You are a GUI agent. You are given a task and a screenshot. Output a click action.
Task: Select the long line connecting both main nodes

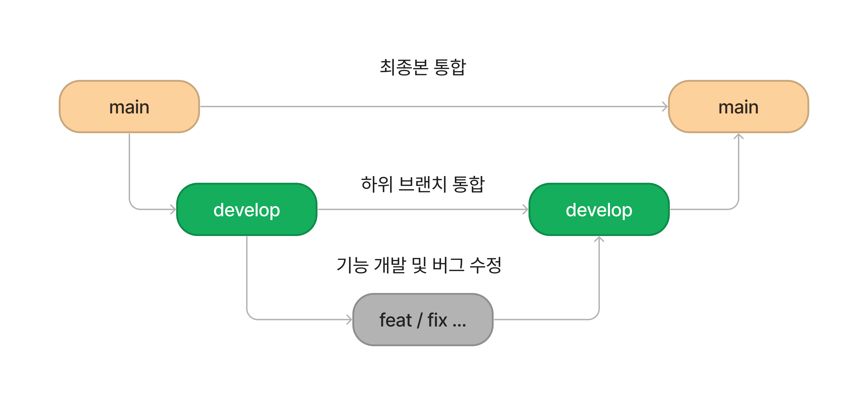[x=431, y=107]
